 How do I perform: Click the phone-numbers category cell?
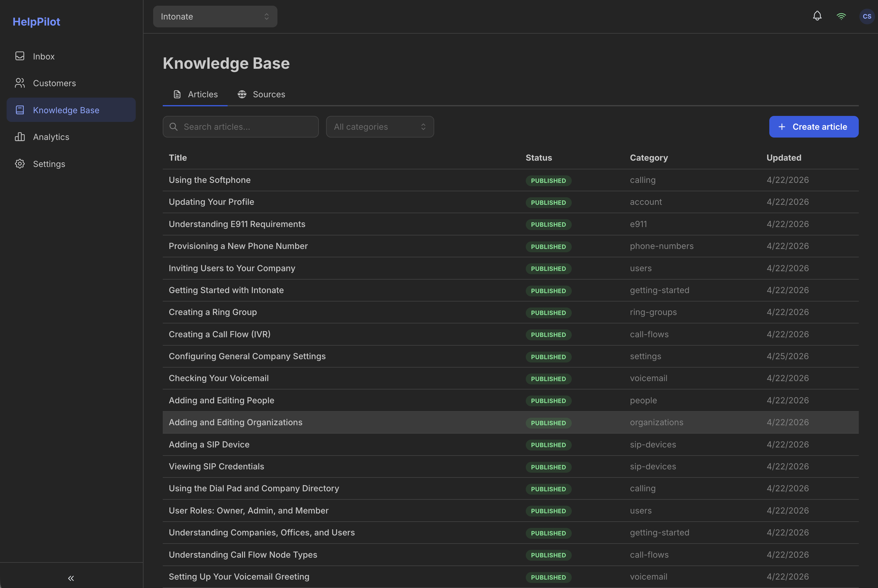[662, 246]
